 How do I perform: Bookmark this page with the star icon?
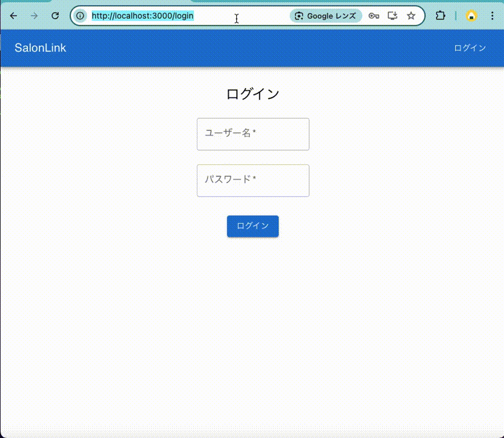(411, 16)
